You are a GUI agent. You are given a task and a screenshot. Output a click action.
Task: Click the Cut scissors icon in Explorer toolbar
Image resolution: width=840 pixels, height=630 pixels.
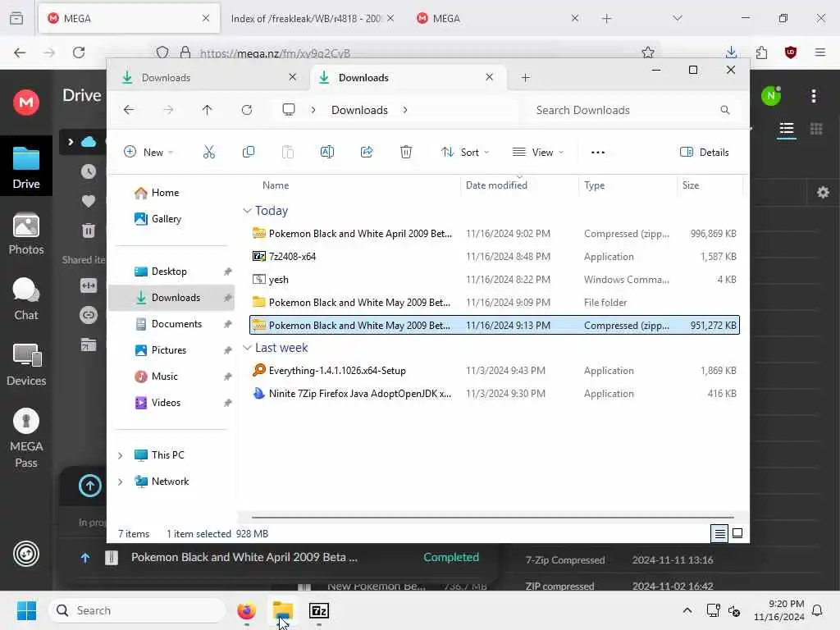pyautogui.click(x=209, y=152)
